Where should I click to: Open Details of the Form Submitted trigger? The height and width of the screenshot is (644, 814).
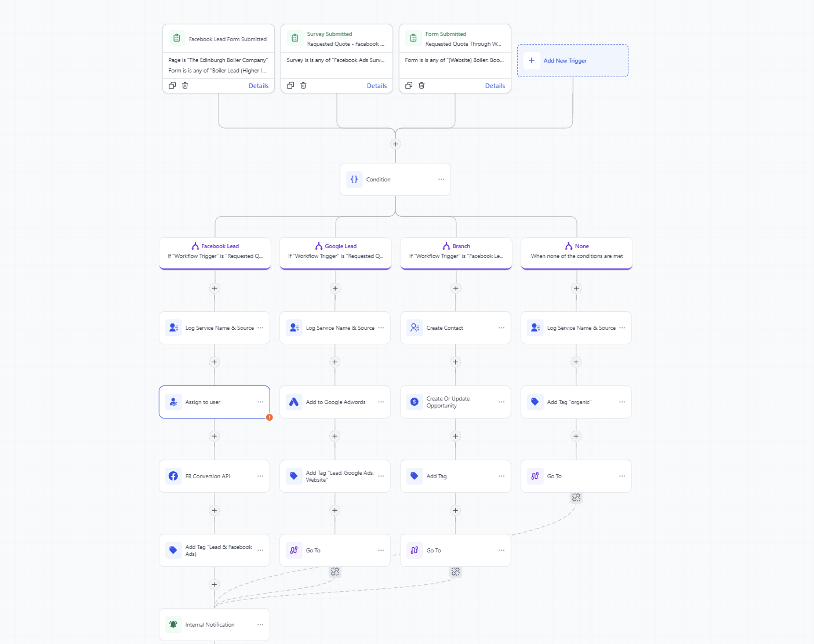point(495,85)
